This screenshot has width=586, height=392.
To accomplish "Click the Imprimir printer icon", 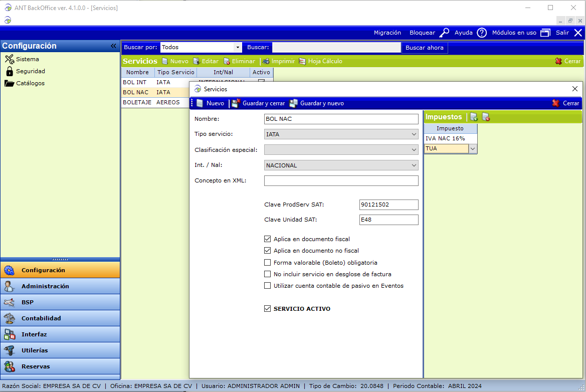I will 266,61.
